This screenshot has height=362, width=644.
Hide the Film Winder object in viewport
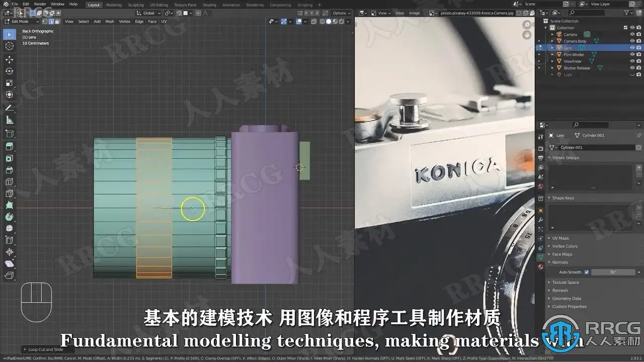pos(632,54)
